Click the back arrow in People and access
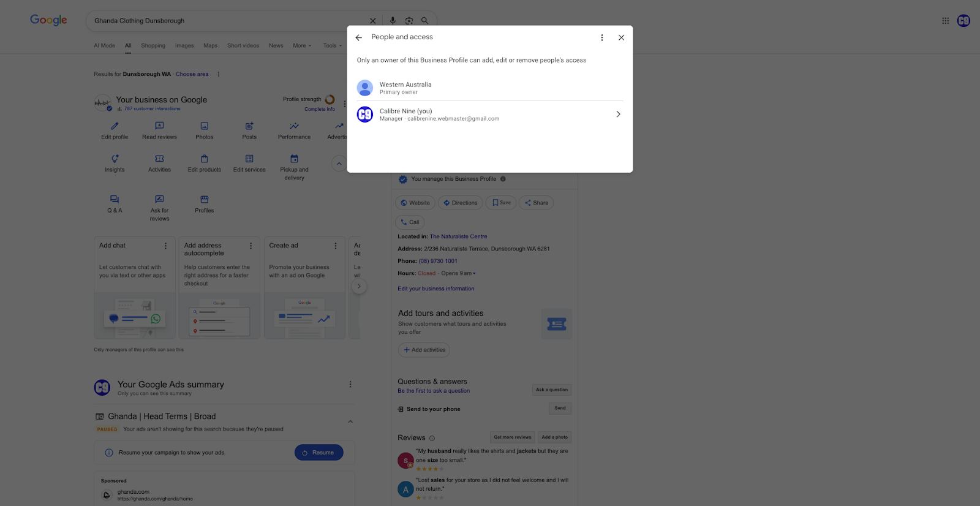980x506 pixels. pos(359,37)
